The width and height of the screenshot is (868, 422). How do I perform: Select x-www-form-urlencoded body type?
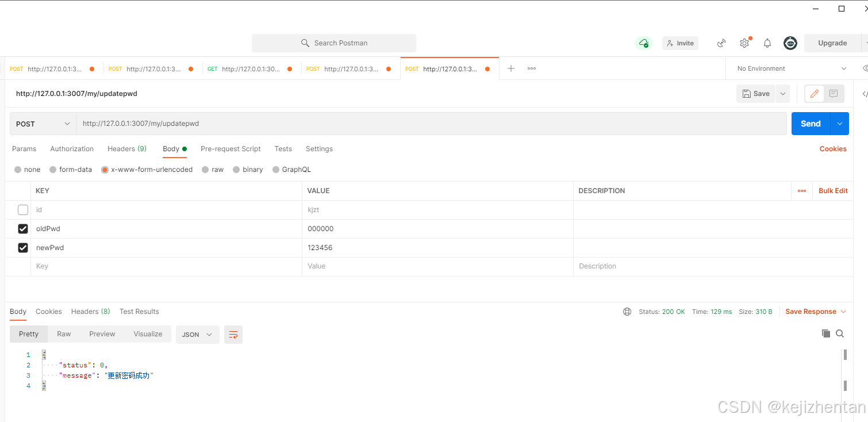[x=147, y=170]
